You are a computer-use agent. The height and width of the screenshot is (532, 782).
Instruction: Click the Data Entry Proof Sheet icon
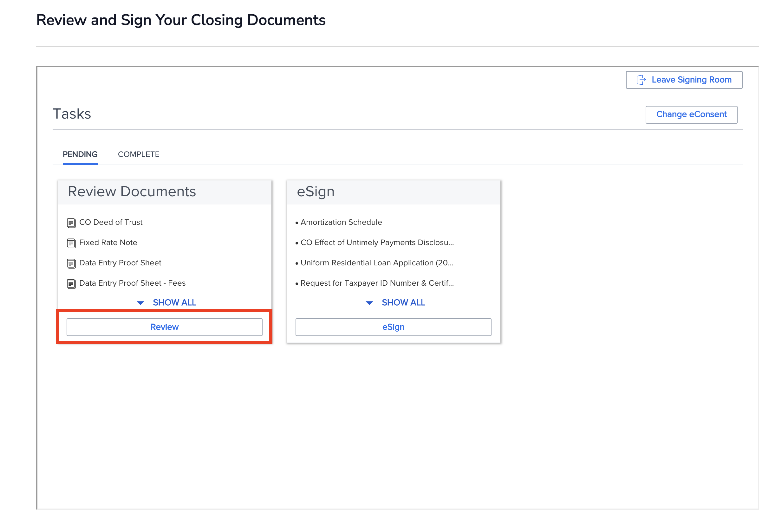point(71,263)
